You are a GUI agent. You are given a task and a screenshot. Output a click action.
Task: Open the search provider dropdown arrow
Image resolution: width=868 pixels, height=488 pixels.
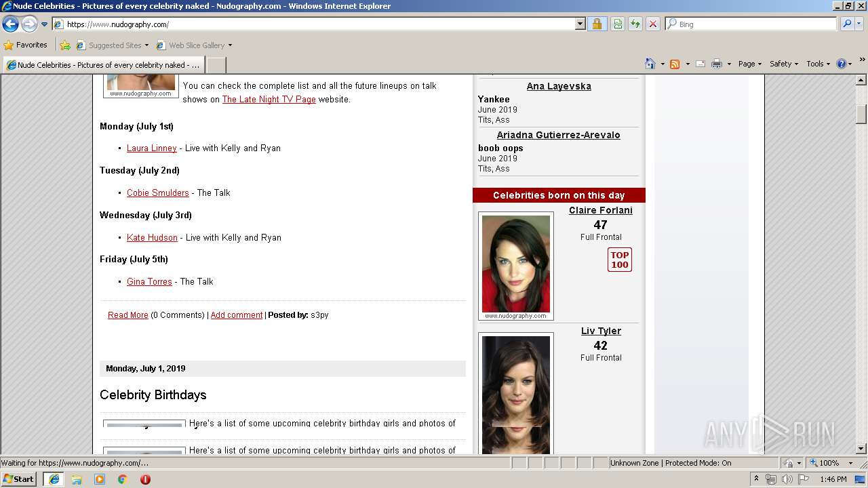click(859, 24)
